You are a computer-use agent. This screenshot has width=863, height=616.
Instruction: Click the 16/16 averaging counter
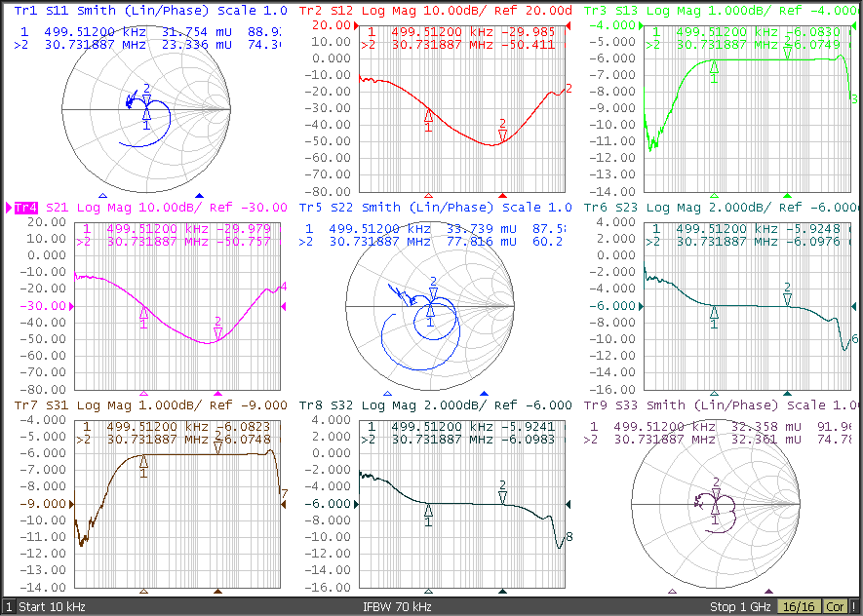point(799,606)
